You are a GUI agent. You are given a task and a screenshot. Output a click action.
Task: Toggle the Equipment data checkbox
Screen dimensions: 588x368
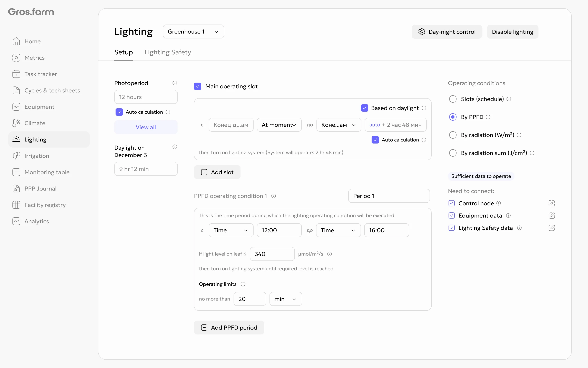click(x=451, y=215)
